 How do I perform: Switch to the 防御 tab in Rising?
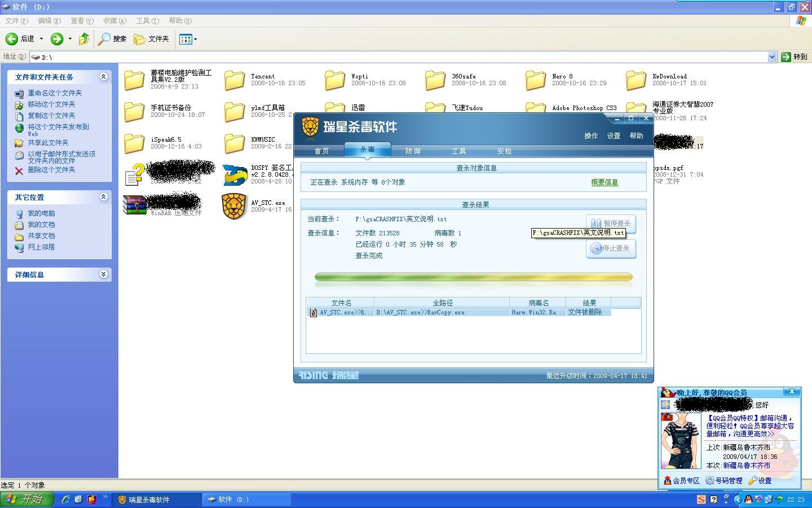click(x=413, y=151)
